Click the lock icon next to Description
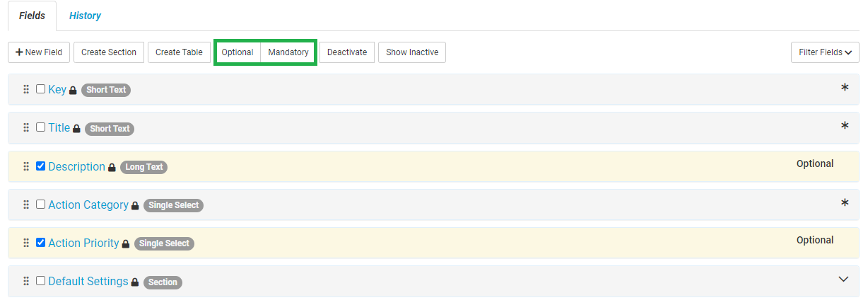Image resolution: width=868 pixels, height=305 pixels. tap(112, 168)
